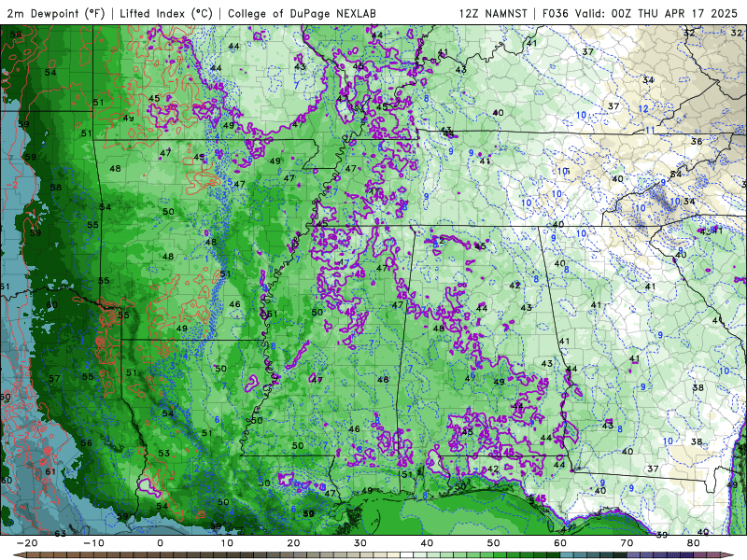Screen dimensions: 747x560
Task: Click the 0 label on the color scale
Action: pyautogui.click(x=160, y=543)
